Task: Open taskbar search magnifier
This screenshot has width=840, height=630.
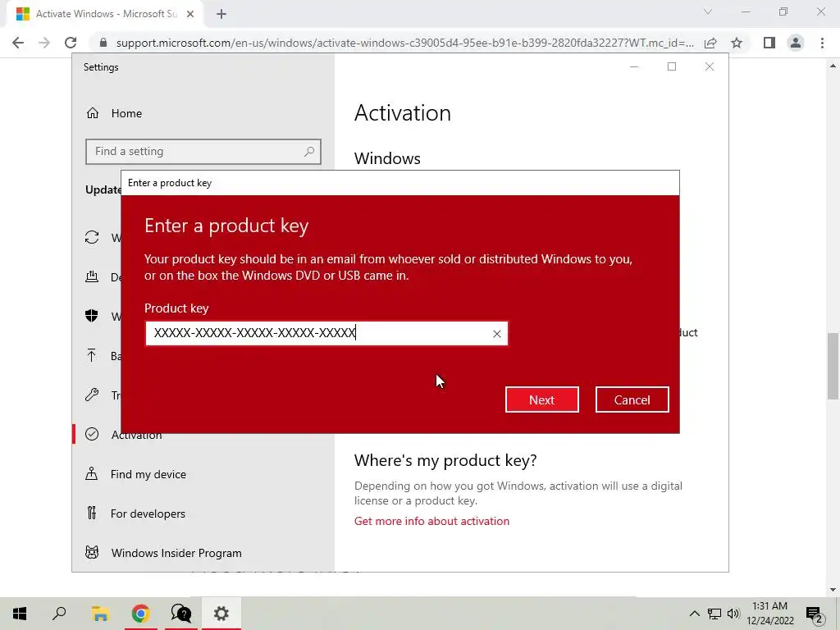Action: click(59, 614)
